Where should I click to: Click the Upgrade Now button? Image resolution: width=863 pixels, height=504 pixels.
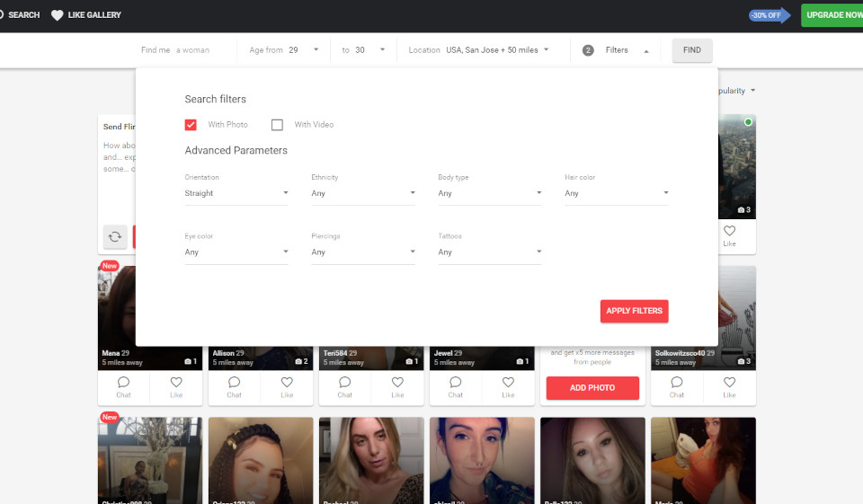[x=832, y=15]
